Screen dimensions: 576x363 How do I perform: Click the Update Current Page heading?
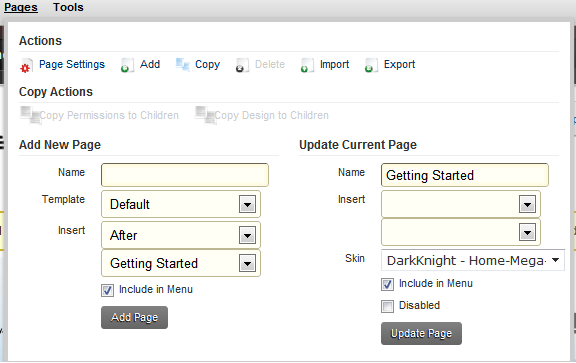pos(358,145)
